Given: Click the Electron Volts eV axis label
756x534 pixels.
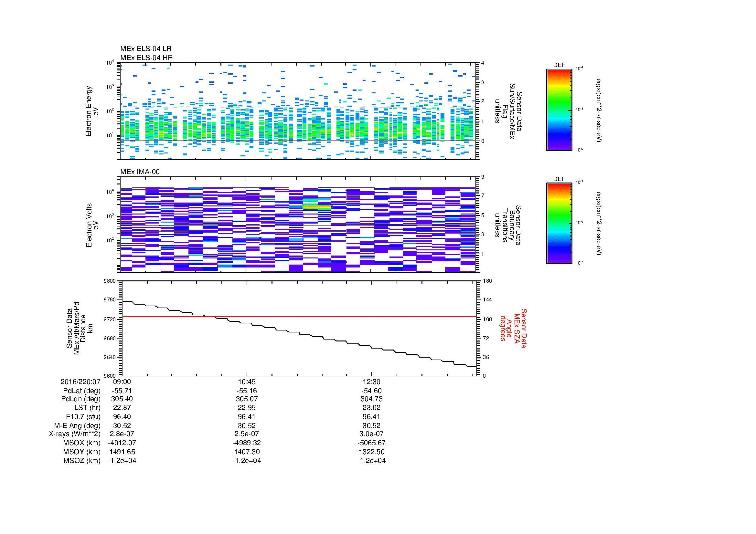Looking at the screenshot, I should point(92,225).
